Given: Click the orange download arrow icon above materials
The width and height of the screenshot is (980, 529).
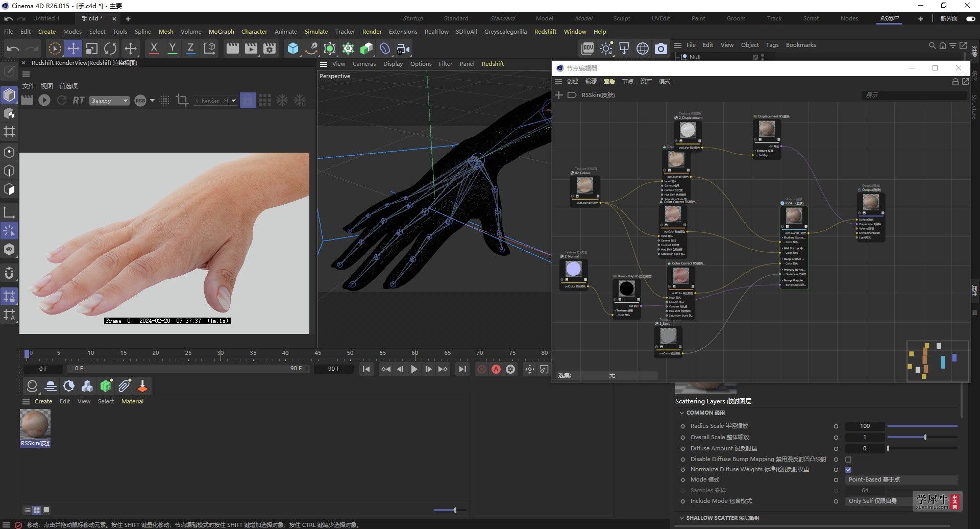Looking at the screenshot, I should [142, 386].
